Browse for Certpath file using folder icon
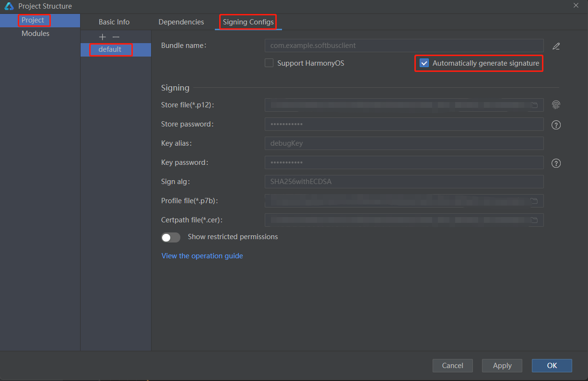 534,220
